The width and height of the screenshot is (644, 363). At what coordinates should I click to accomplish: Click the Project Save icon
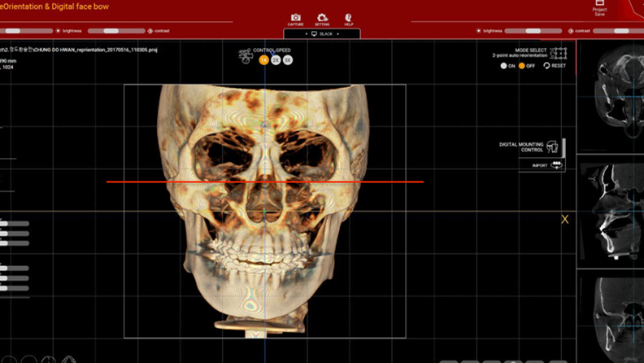coord(599,7)
